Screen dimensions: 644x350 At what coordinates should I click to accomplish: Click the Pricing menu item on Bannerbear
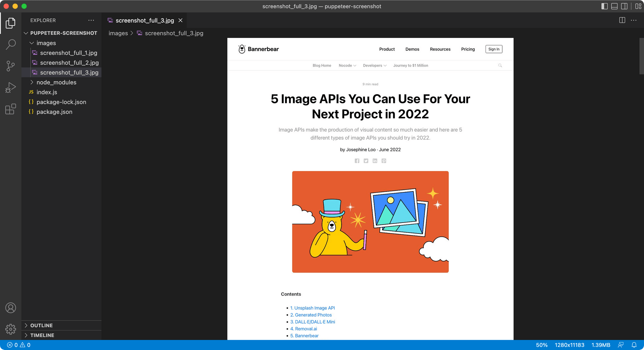pyautogui.click(x=468, y=49)
